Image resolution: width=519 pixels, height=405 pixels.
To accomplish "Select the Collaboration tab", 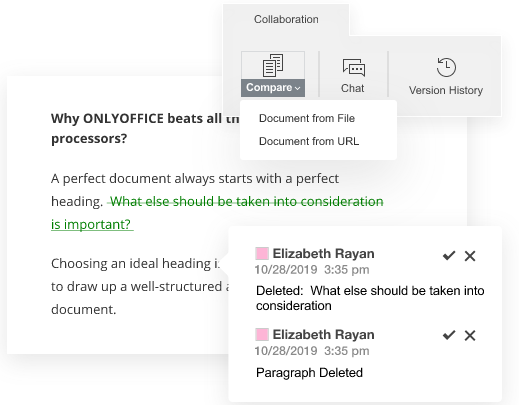I will 286,19.
